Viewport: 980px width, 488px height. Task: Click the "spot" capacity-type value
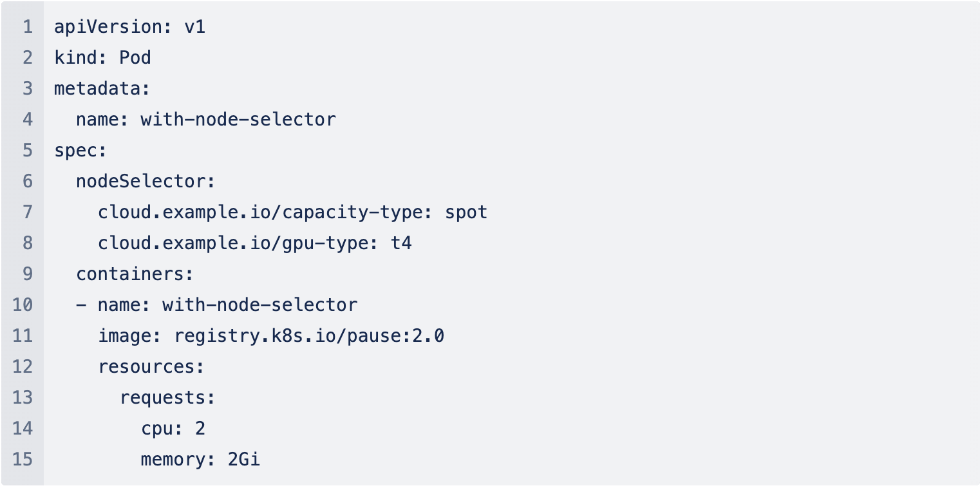[466, 212]
